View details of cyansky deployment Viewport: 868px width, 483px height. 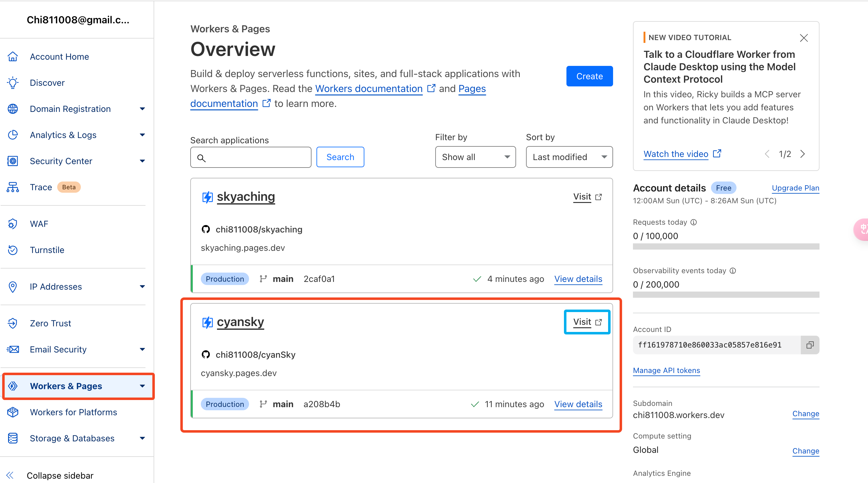[x=578, y=404]
